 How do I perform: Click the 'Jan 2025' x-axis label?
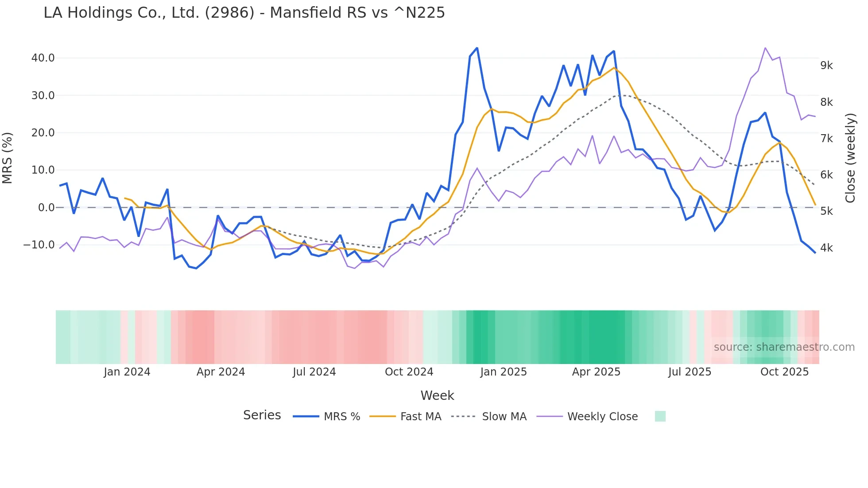504,372
